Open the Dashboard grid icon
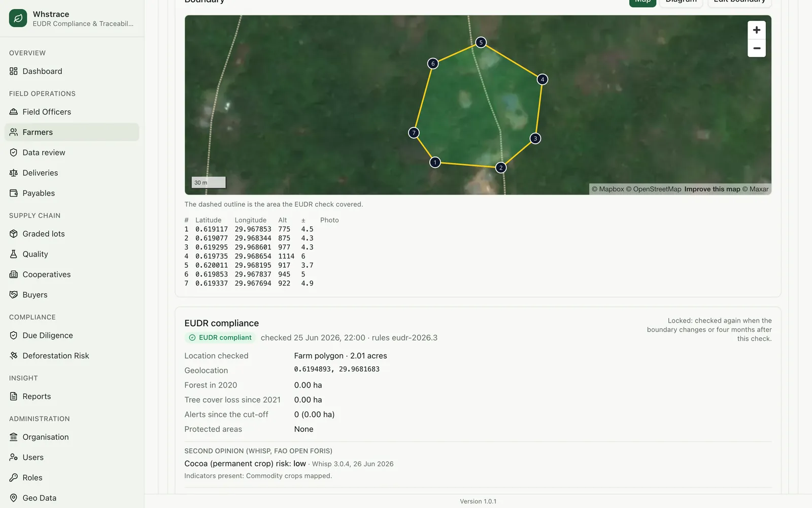The width and height of the screenshot is (812, 508). pyautogui.click(x=14, y=71)
